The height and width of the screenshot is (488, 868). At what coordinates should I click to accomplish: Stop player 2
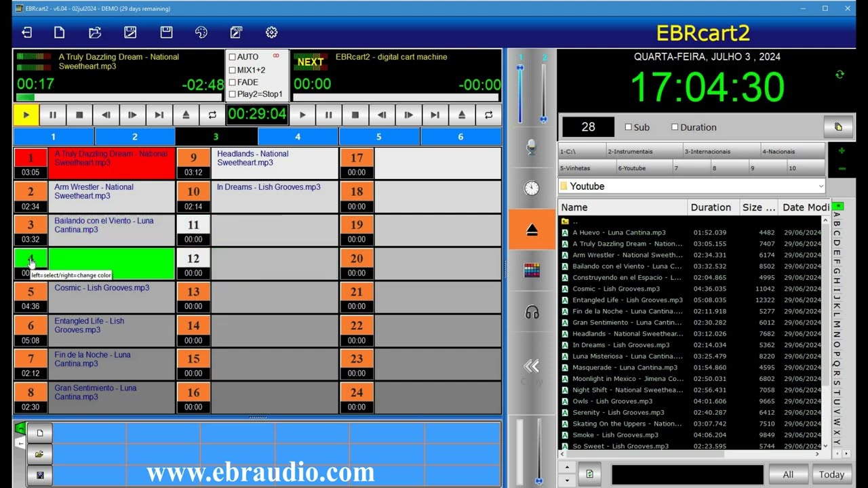(x=355, y=115)
